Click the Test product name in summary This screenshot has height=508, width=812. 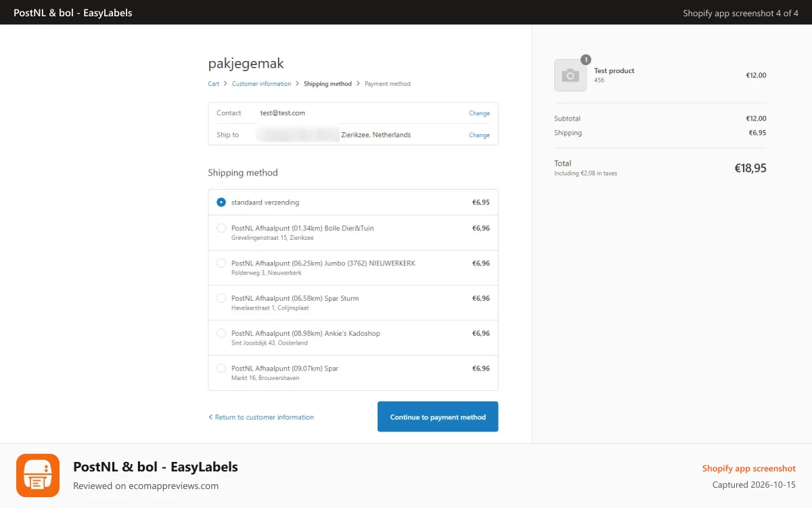(x=614, y=70)
